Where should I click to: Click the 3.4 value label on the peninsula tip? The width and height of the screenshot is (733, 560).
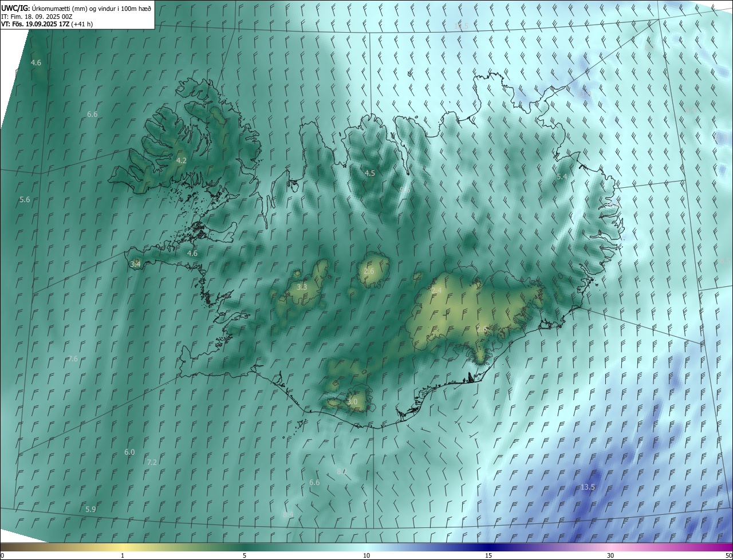pyautogui.click(x=135, y=264)
